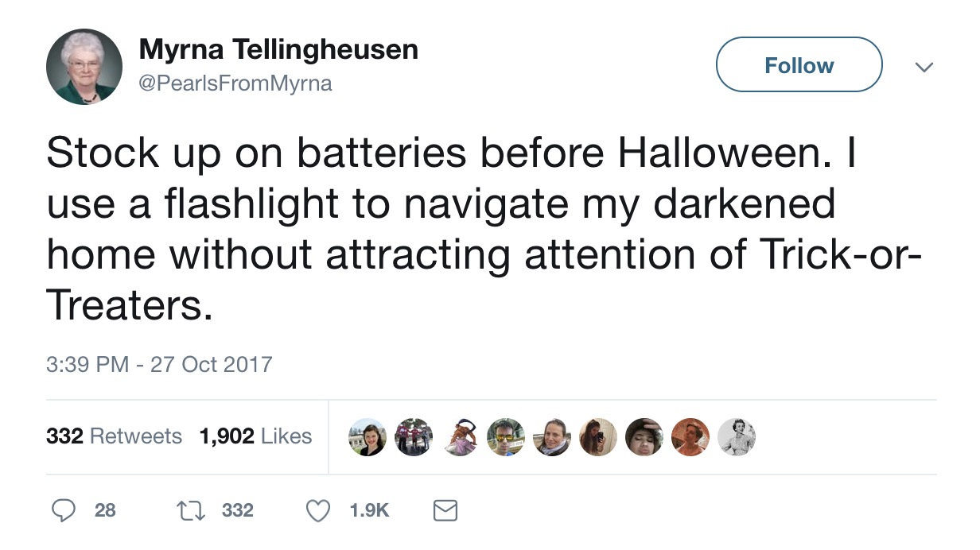Screen dimensions: 980x550
Task: Click the Twitter heart icon to unlike
Action: coord(317,511)
